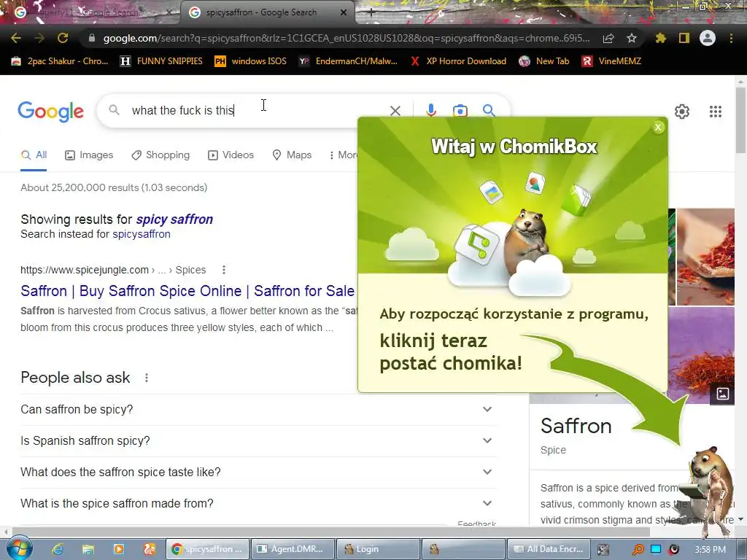747x560 pixels.
Task: Open Windows Media Player taskbar icon
Action: [119, 549]
